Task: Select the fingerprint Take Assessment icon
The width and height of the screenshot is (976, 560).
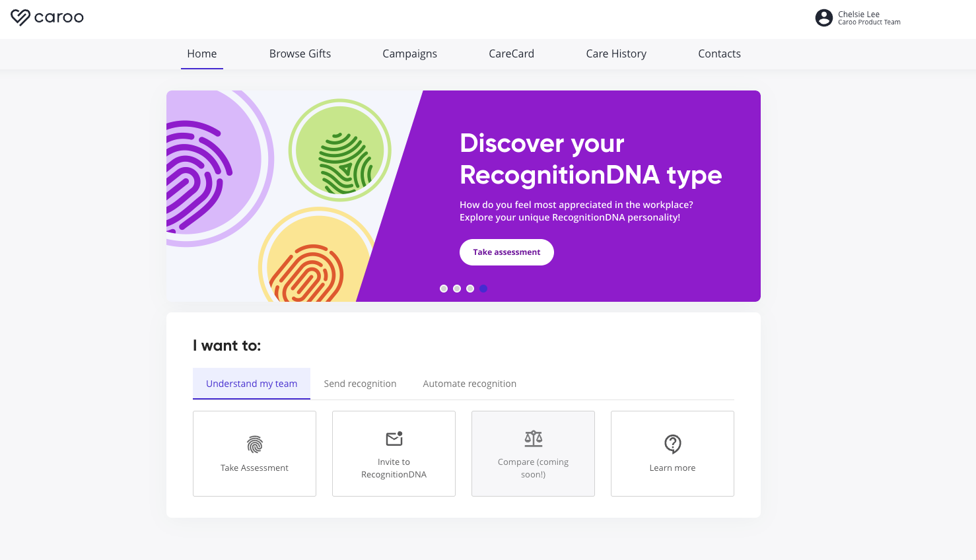Action: 254,444
